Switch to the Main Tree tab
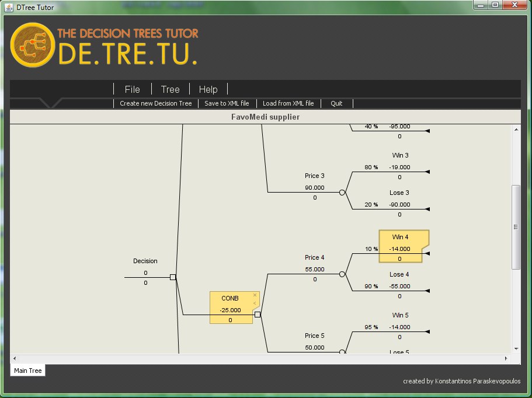Image resolution: width=532 pixels, height=398 pixels. (28, 371)
